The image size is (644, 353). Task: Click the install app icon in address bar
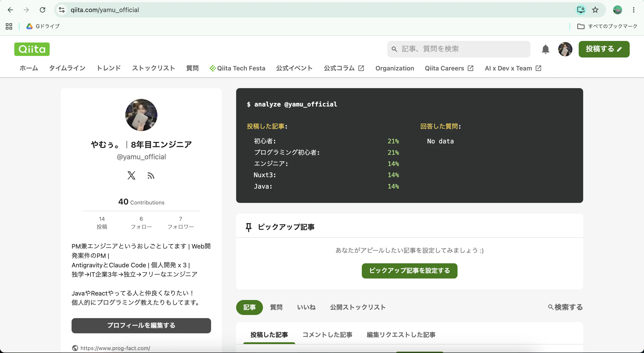(581, 10)
